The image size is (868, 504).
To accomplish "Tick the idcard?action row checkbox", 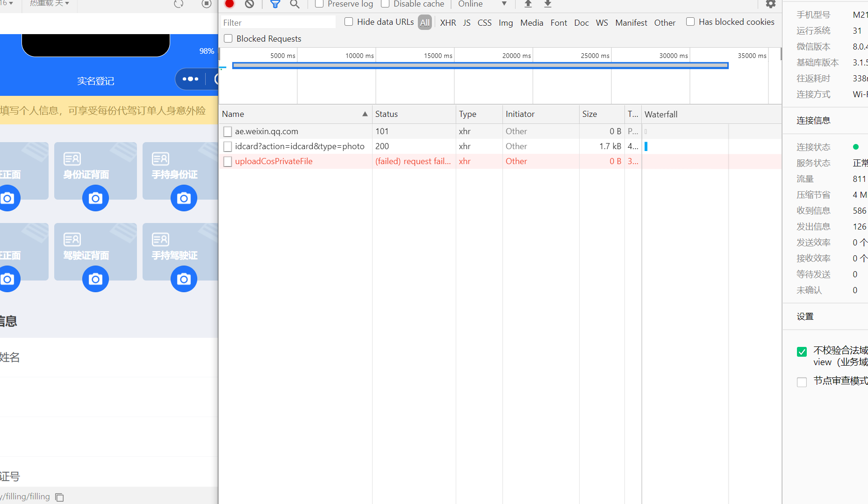I will 228,147.
